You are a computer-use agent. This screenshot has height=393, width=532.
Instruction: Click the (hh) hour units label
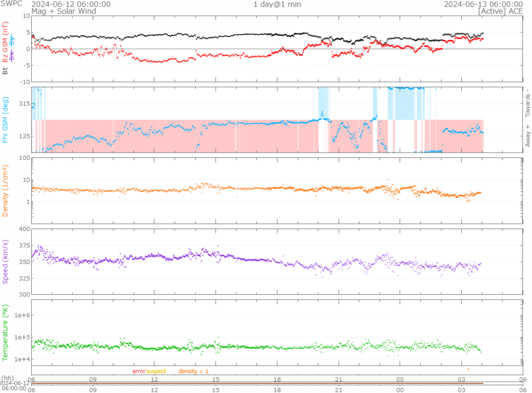(7, 378)
